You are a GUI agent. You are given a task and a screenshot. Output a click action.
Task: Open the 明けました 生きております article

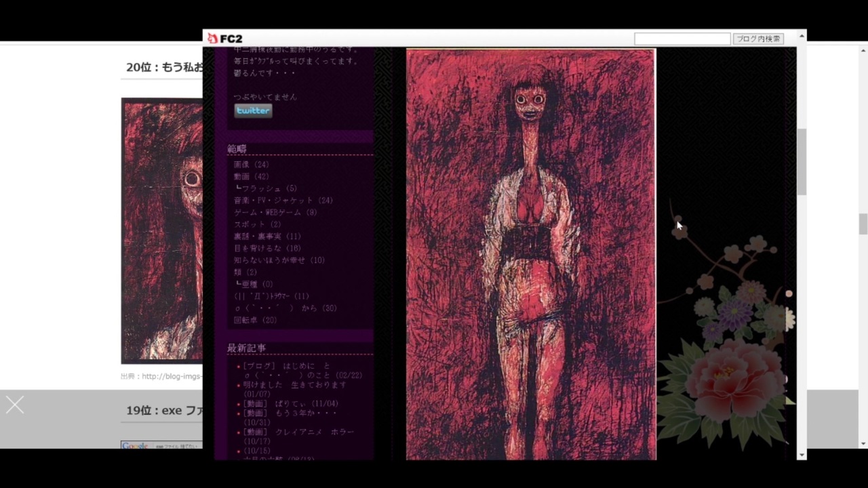click(x=294, y=389)
